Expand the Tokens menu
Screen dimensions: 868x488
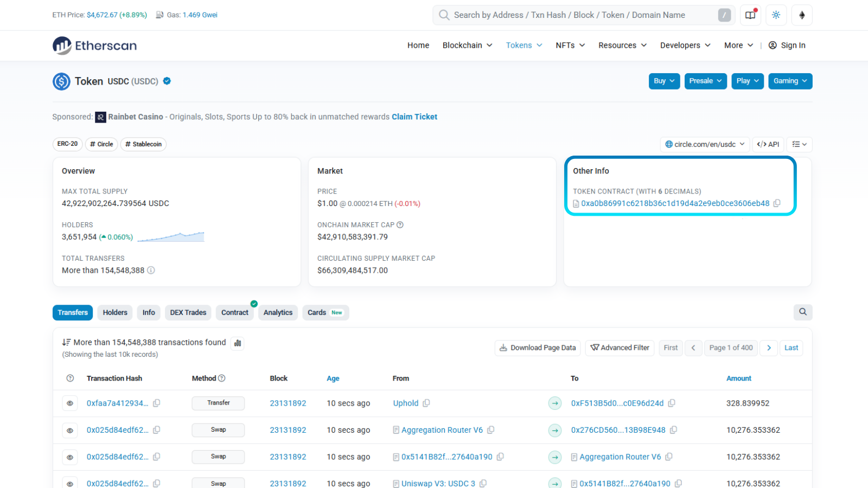click(524, 46)
